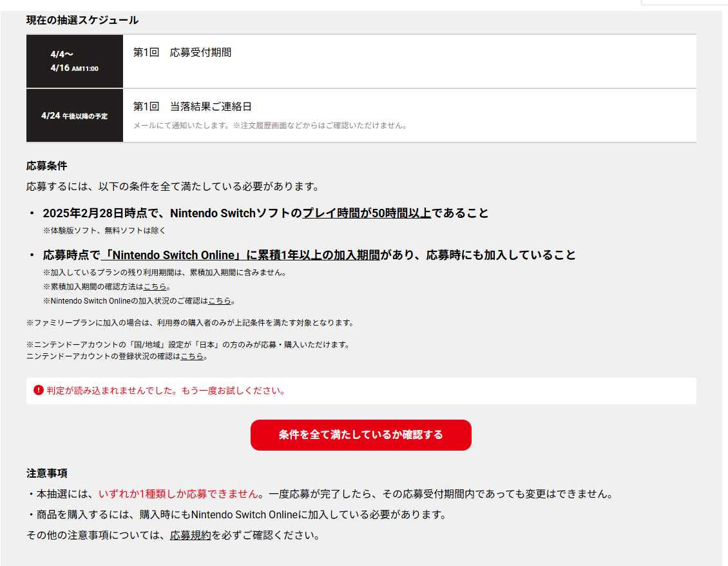Click the ※体験版ソフト、無料ソフトは除く note

[x=105, y=230]
